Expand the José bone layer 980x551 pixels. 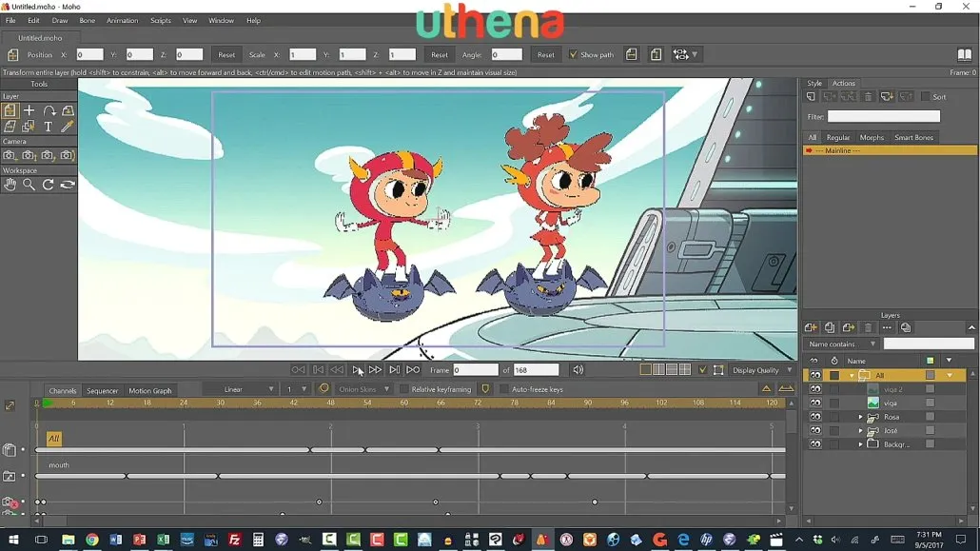(x=861, y=431)
